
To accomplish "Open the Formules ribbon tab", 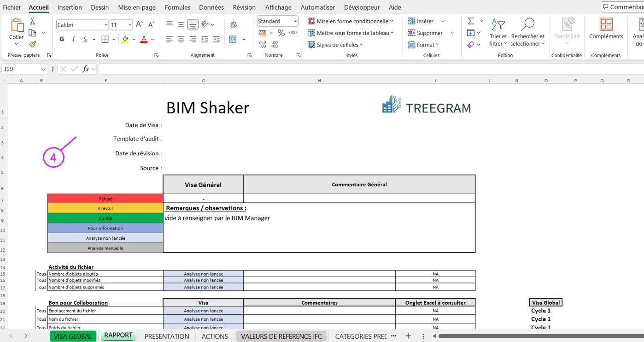I will click(x=177, y=7).
